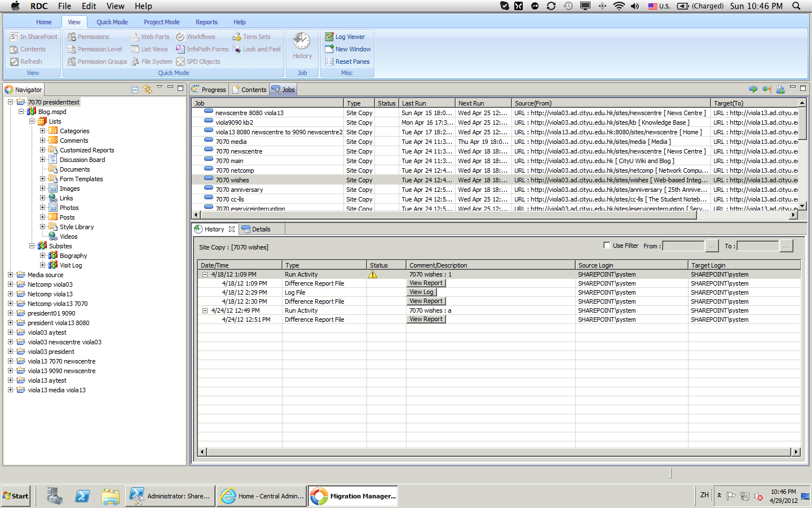
Task: Click Look and Feel ribbon icon
Action: coord(237,49)
